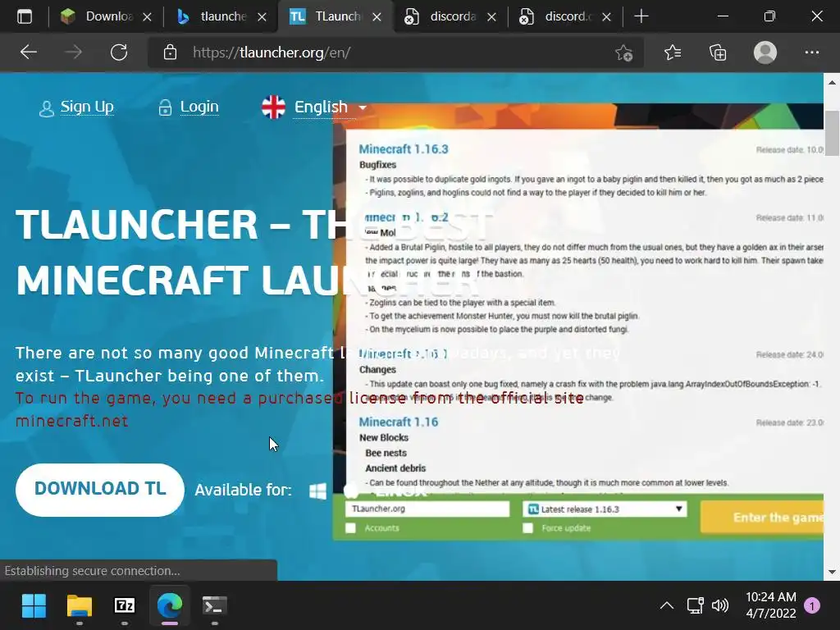Click the Enter the game button

coord(762,518)
